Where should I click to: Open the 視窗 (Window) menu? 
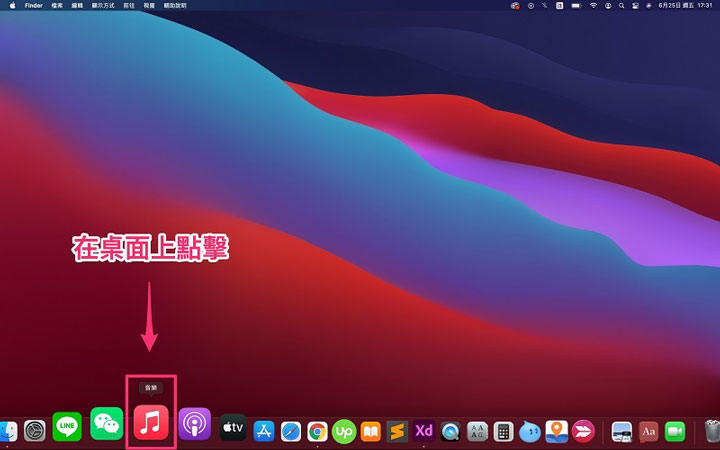[x=149, y=6]
